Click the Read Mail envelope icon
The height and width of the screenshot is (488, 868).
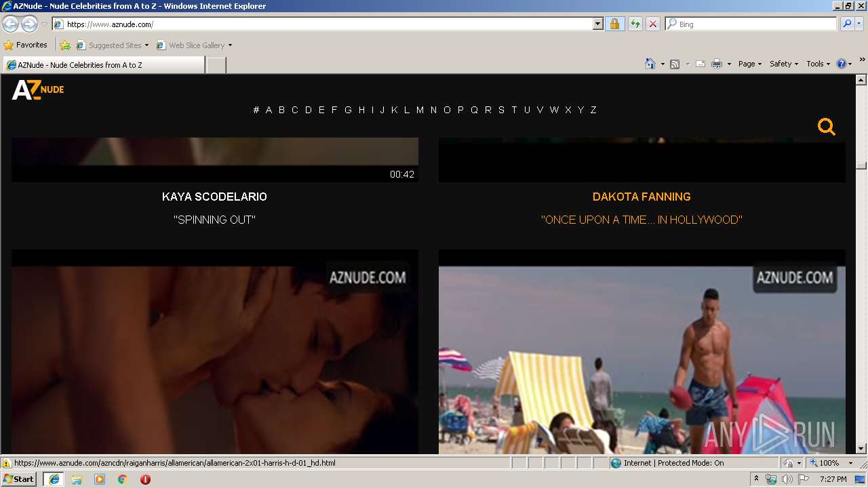click(x=701, y=64)
